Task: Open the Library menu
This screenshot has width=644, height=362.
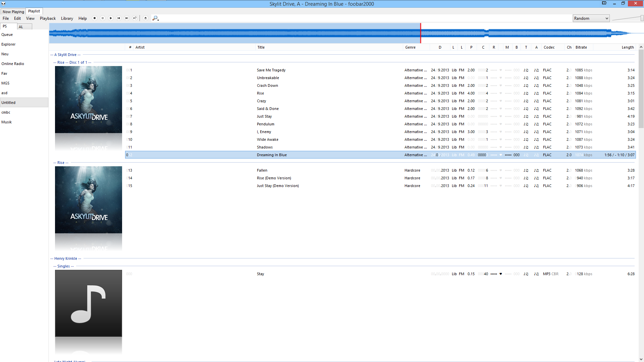Action: 67,18
